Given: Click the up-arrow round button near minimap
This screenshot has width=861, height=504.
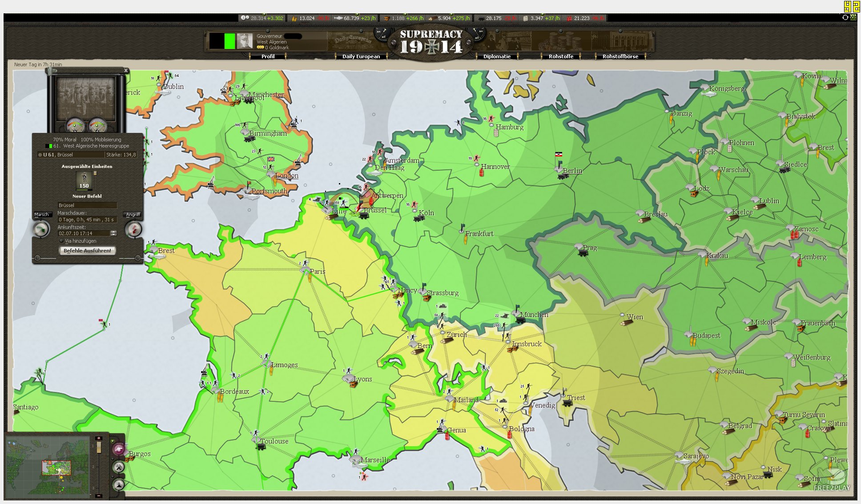Looking at the screenshot, I should coord(118,485).
